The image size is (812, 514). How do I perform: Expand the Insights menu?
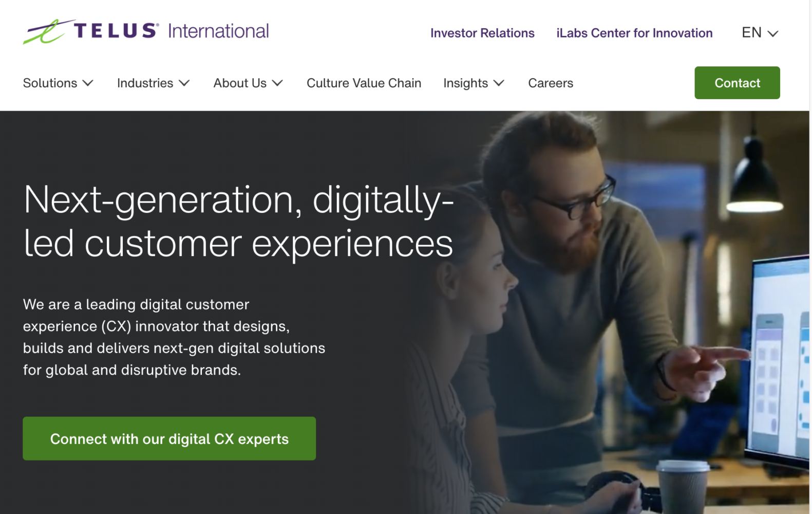[x=465, y=83]
